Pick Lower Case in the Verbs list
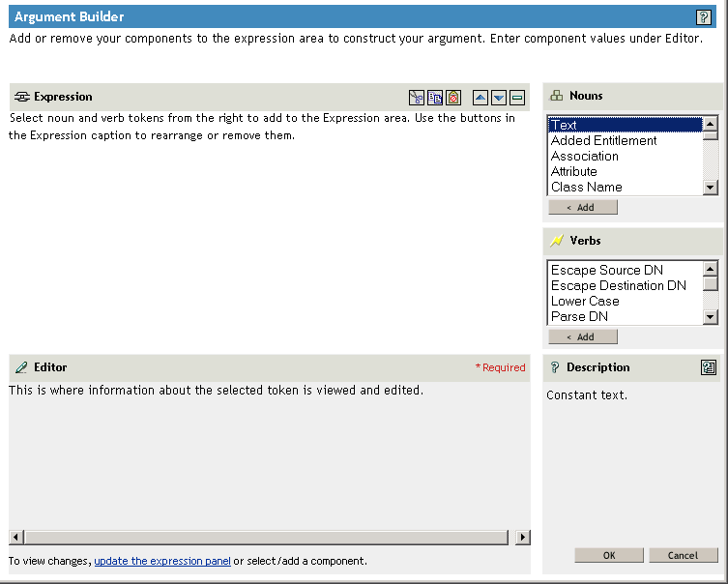Screen dimensions: 728x584 pos(625,301)
